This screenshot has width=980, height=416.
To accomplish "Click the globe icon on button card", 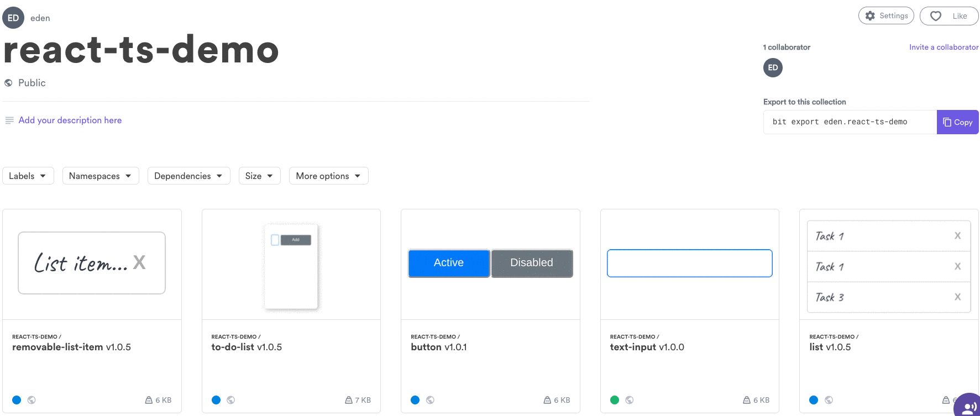I will (x=430, y=400).
